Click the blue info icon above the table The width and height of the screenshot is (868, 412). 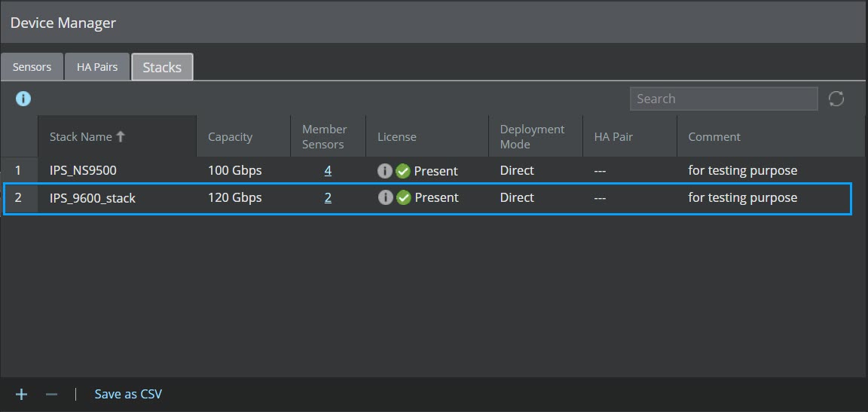tap(23, 99)
